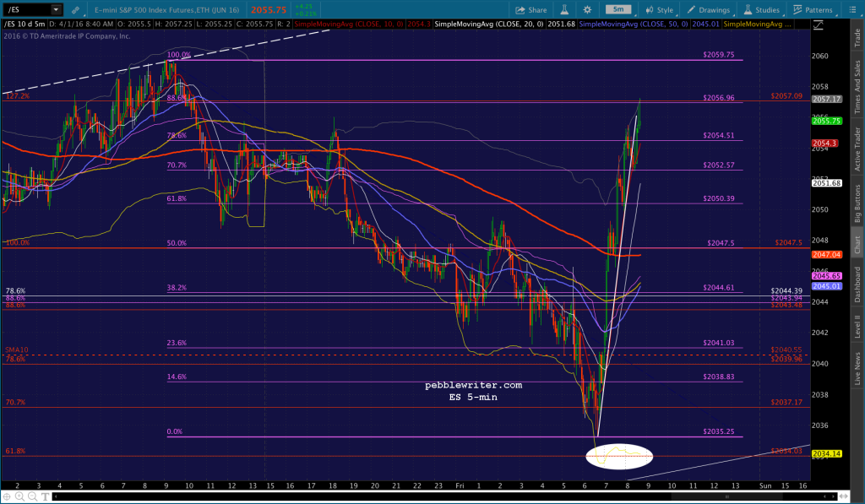865x504 pixels.
Task: Click the Share button
Action: 531,10
